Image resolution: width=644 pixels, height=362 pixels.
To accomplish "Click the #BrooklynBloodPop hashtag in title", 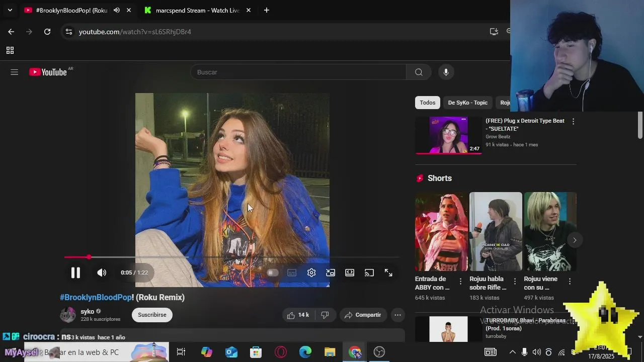I will pos(96,297).
